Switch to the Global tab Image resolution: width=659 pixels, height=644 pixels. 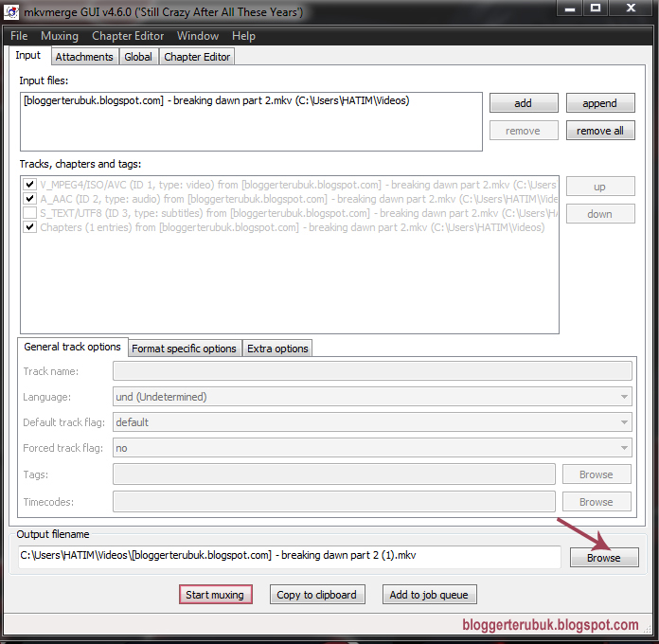pyautogui.click(x=138, y=57)
